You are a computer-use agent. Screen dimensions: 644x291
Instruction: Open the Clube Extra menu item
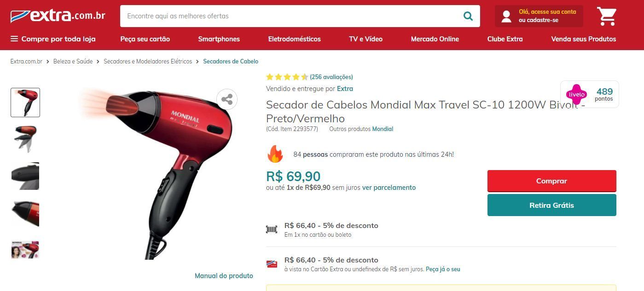(505, 39)
